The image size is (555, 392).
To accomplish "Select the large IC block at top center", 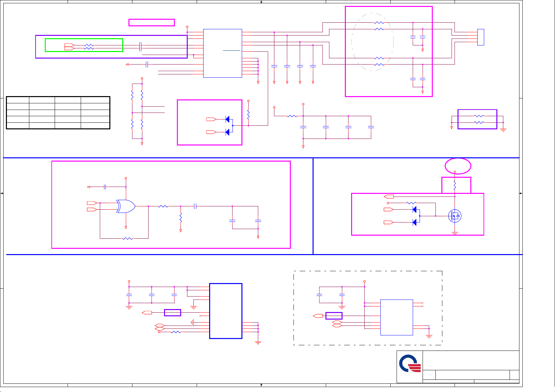I will tap(223, 53).
